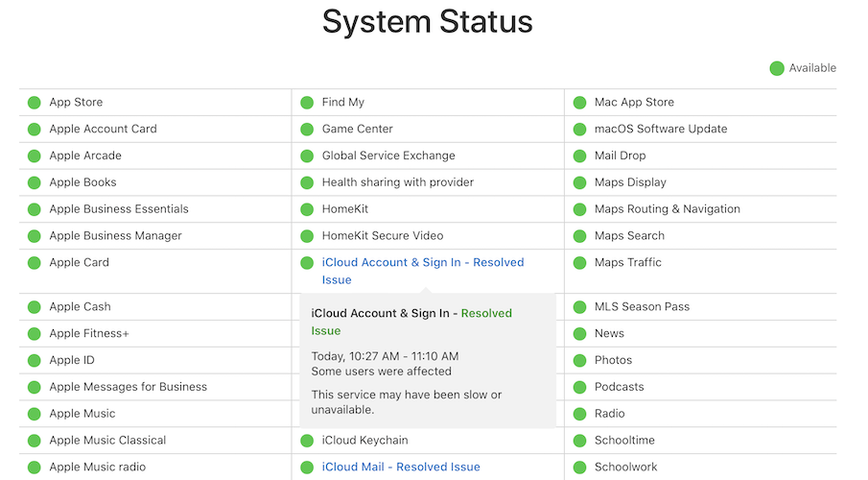Click the green status dot beside Mail Drop
The image size is (868, 480).
579,156
